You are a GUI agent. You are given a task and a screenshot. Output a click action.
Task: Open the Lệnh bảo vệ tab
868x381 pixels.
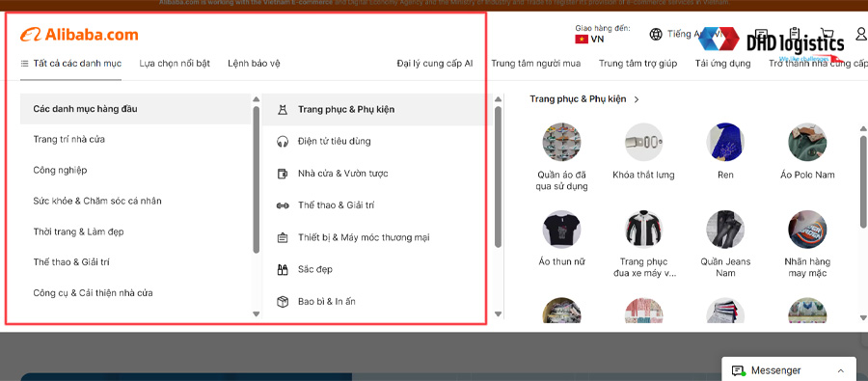pyautogui.click(x=254, y=63)
